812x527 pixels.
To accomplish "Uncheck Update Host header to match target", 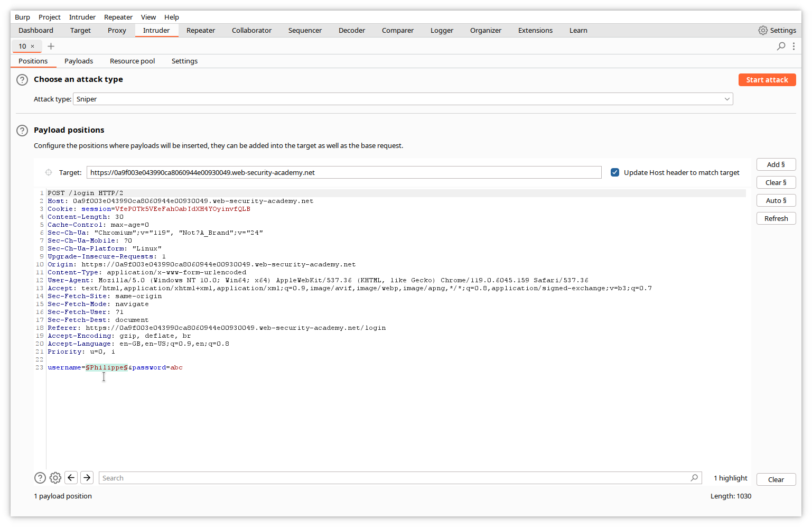I will pyautogui.click(x=615, y=172).
